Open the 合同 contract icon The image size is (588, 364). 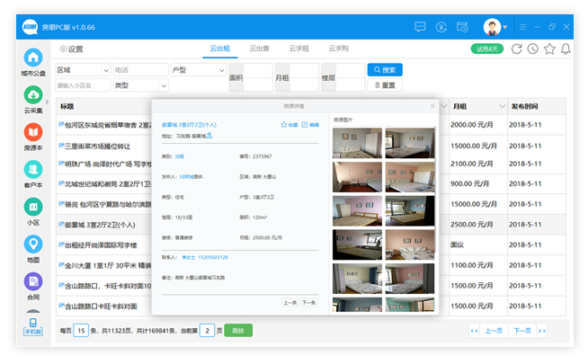click(33, 281)
